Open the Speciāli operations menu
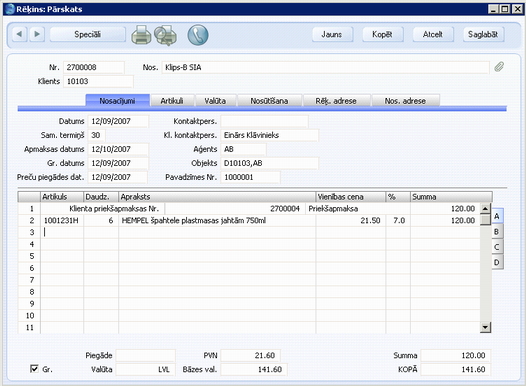Screen dimensions: 526x386 tap(88, 34)
